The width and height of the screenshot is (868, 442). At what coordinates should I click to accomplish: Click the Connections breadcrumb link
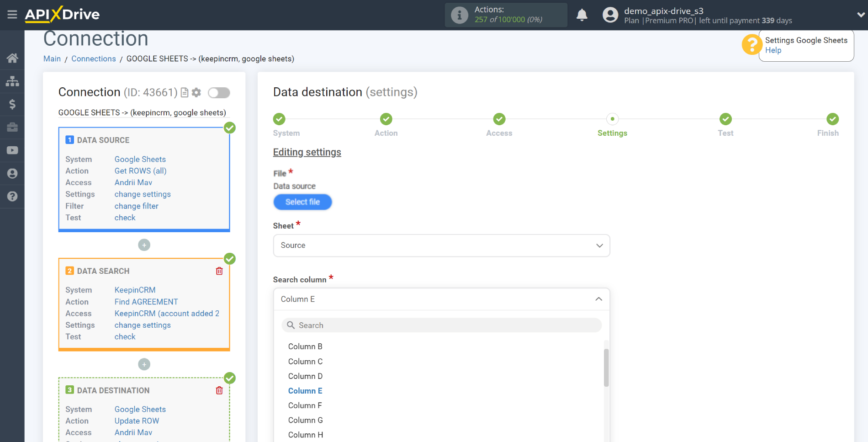click(94, 59)
